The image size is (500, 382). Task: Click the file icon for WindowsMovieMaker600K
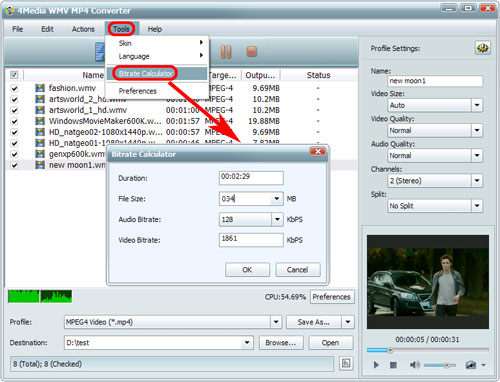40,121
